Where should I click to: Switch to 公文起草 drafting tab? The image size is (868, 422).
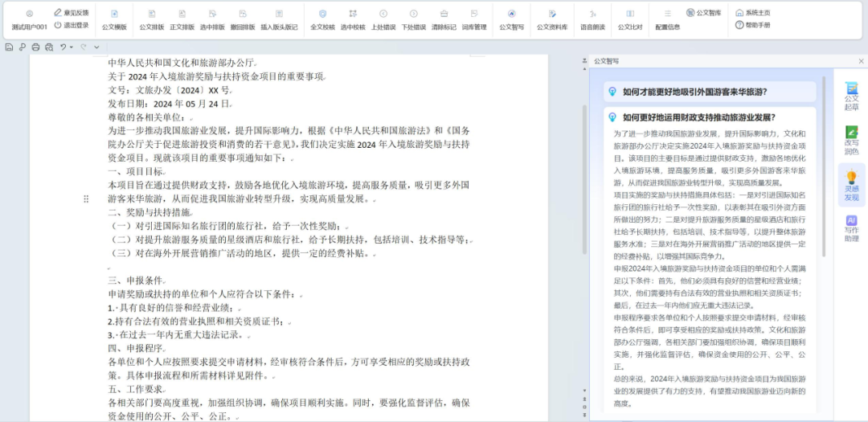pos(851,96)
